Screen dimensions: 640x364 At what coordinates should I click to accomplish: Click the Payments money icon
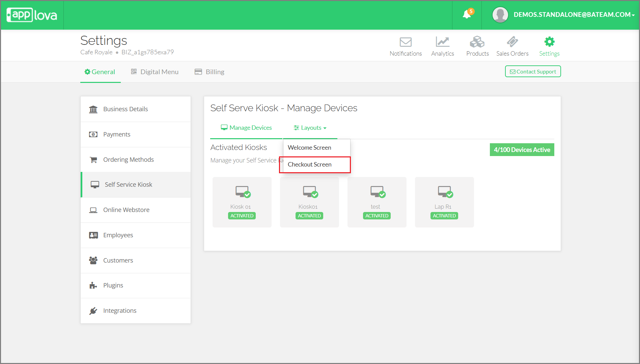click(x=93, y=134)
